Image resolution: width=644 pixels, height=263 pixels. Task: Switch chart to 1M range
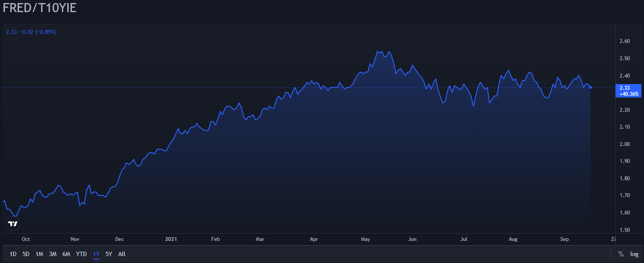[39, 254]
